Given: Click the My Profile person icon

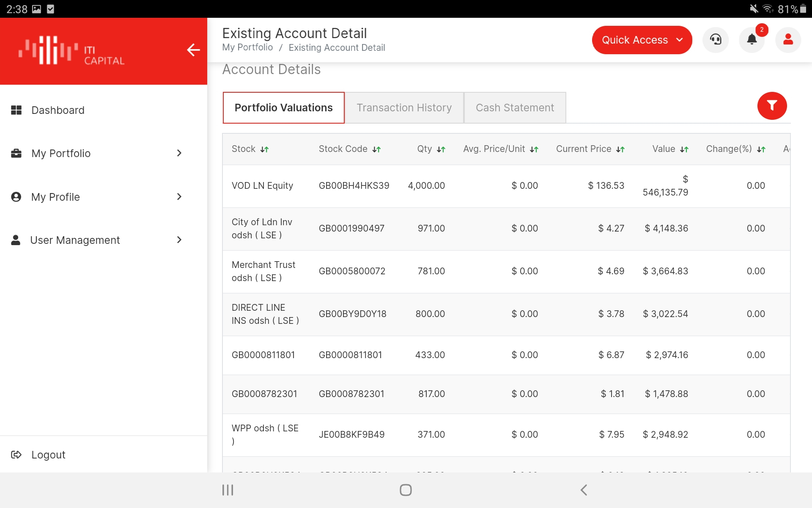Looking at the screenshot, I should pyautogui.click(x=16, y=197).
